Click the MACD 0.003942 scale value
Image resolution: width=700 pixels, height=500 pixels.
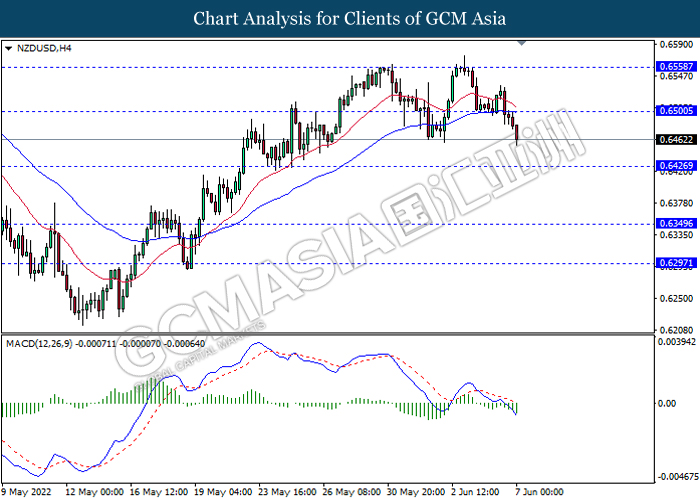pyautogui.click(x=677, y=342)
